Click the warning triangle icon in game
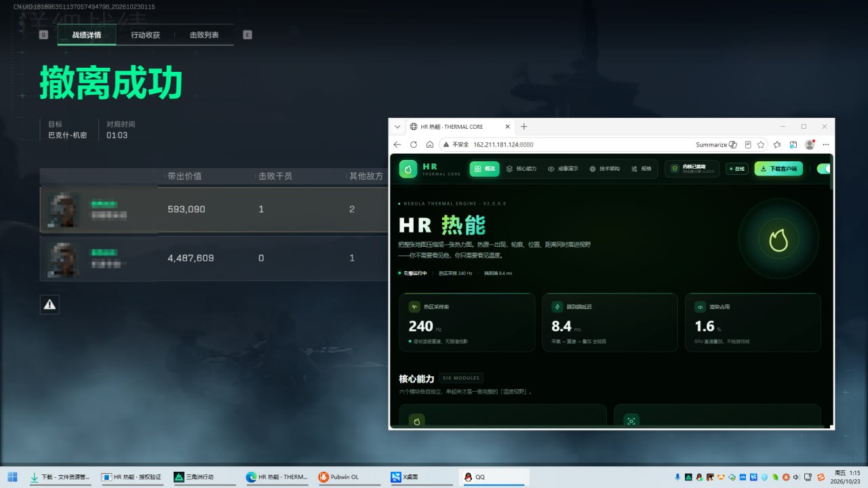 50,305
